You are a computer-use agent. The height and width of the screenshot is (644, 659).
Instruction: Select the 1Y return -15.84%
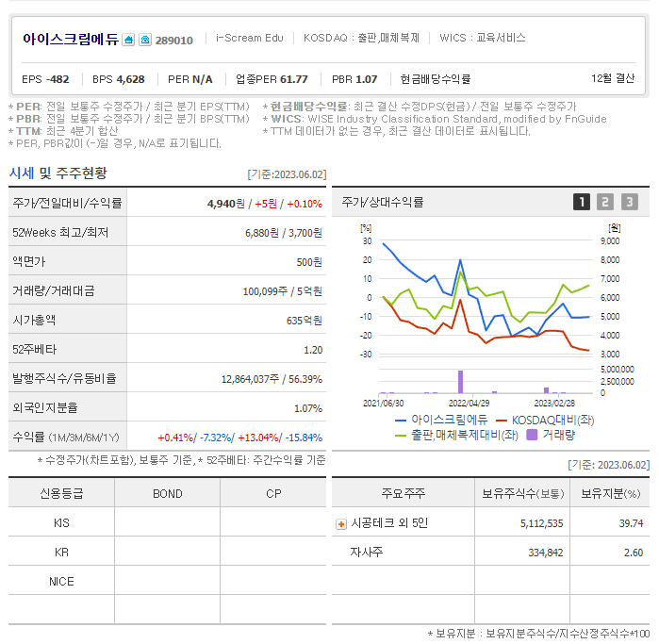(x=304, y=438)
